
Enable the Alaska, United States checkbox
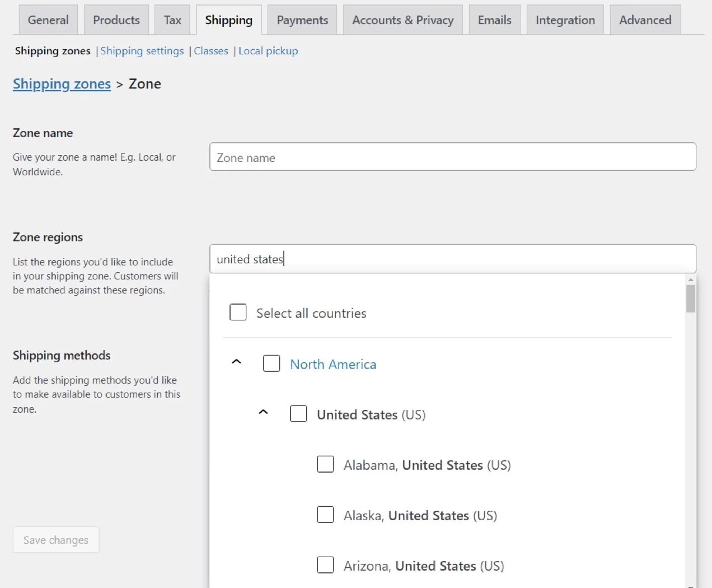(325, 515)
